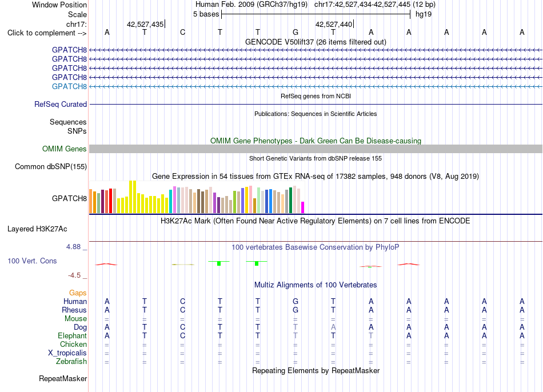Click Short Genetic Variants dbSNP 155 title

click(x=316, y=158)
